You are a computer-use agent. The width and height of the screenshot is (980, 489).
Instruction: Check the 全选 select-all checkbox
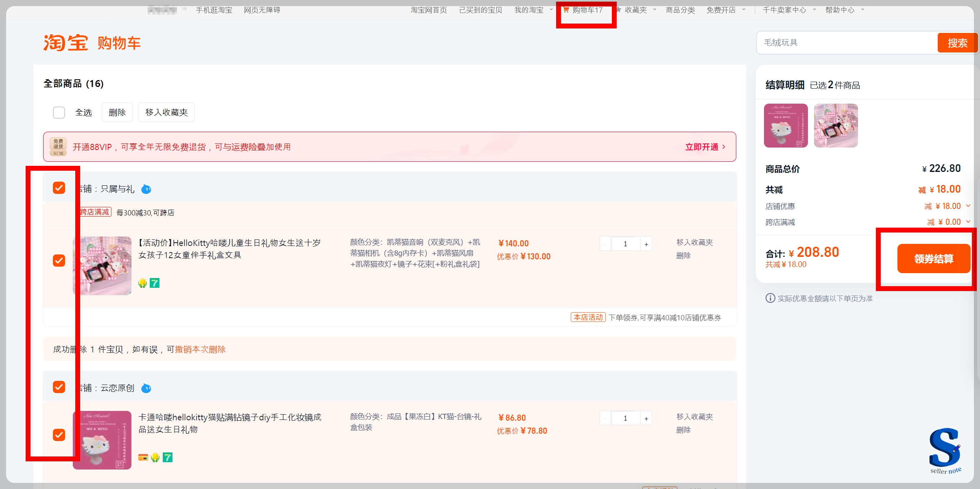click(59, 113)
